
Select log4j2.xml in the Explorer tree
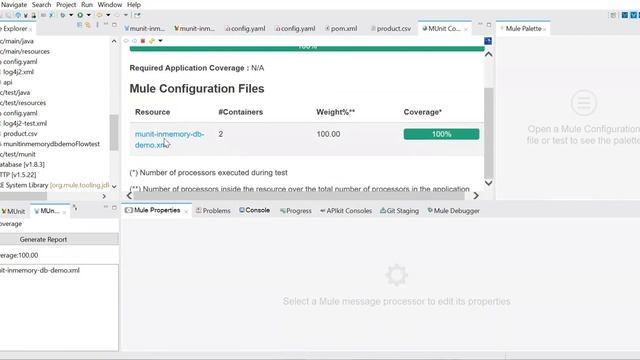point(17,72)
